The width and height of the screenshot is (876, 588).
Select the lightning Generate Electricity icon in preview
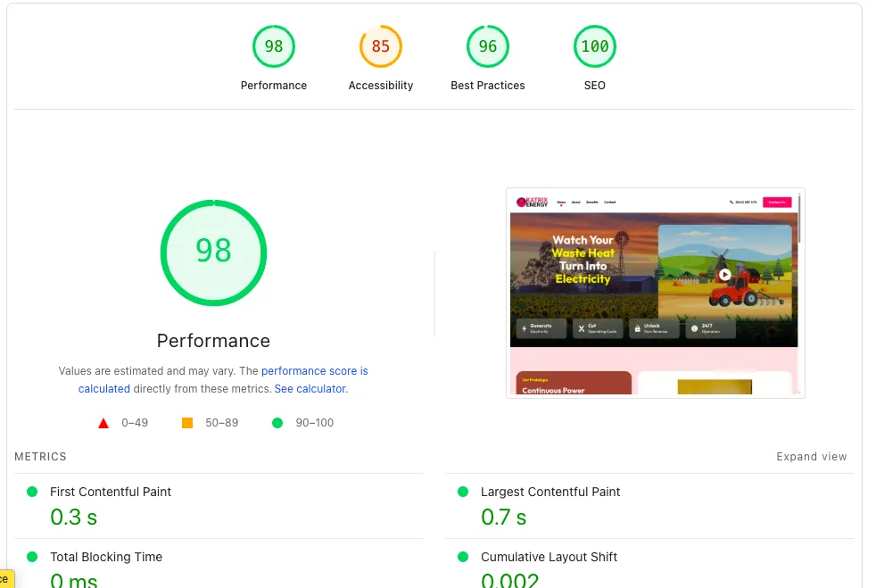tap(524, 327)
